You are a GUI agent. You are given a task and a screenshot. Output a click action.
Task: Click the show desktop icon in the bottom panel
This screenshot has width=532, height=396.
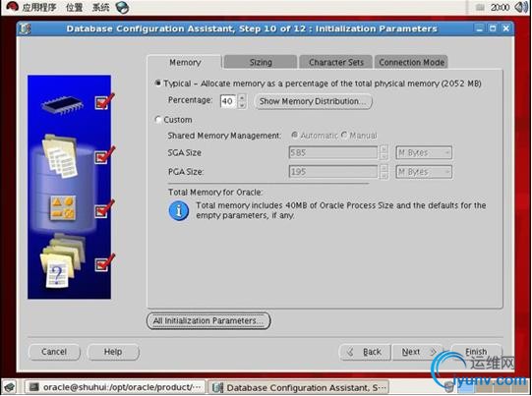(10, 387)
